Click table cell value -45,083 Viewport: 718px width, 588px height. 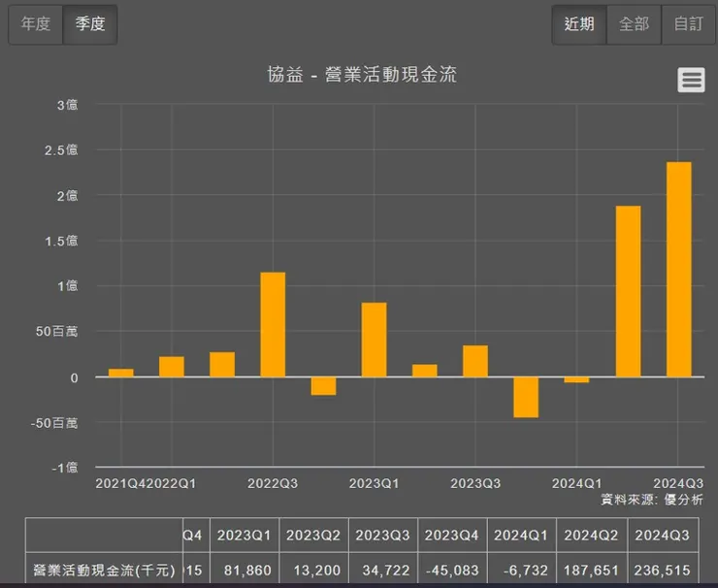(x=452, y=571)
